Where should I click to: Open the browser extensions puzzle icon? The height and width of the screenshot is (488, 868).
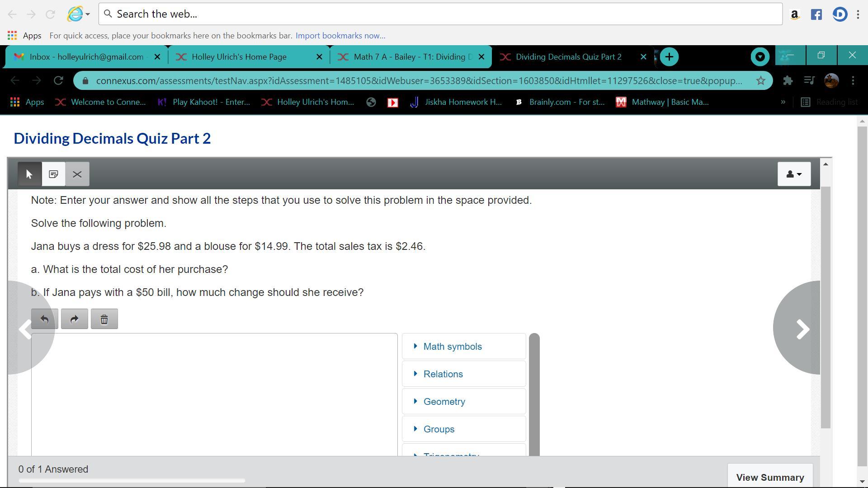(788, 80)
